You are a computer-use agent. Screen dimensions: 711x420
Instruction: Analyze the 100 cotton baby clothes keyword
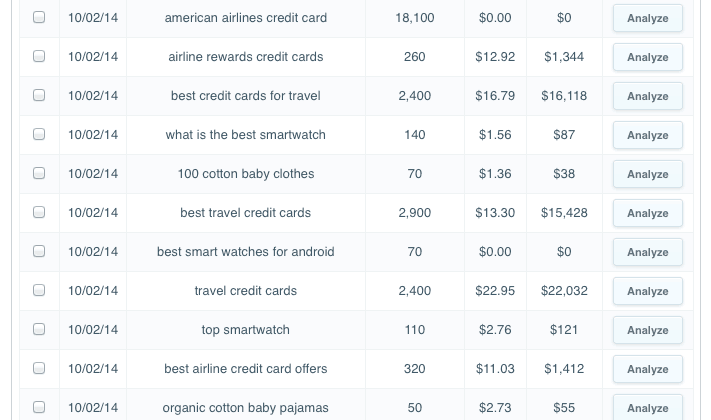click(648, 174)
